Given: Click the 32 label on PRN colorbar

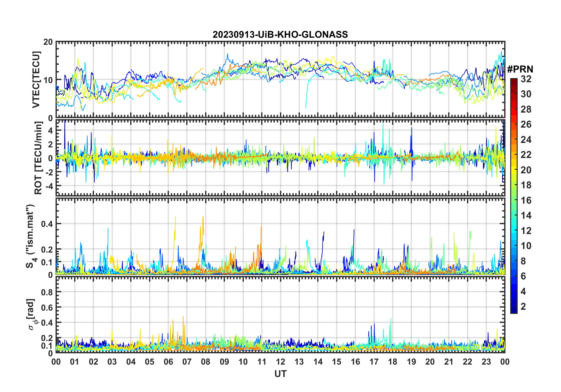Looking at the screenshot, I should tap(526, 79).
